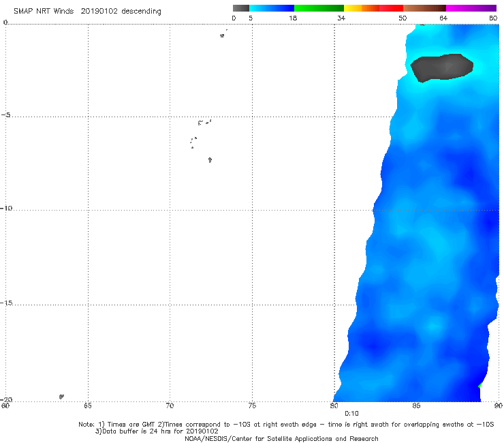504x443 pixels.
Task: Click the latitude axis label '-5'
Action: [6, 114]
